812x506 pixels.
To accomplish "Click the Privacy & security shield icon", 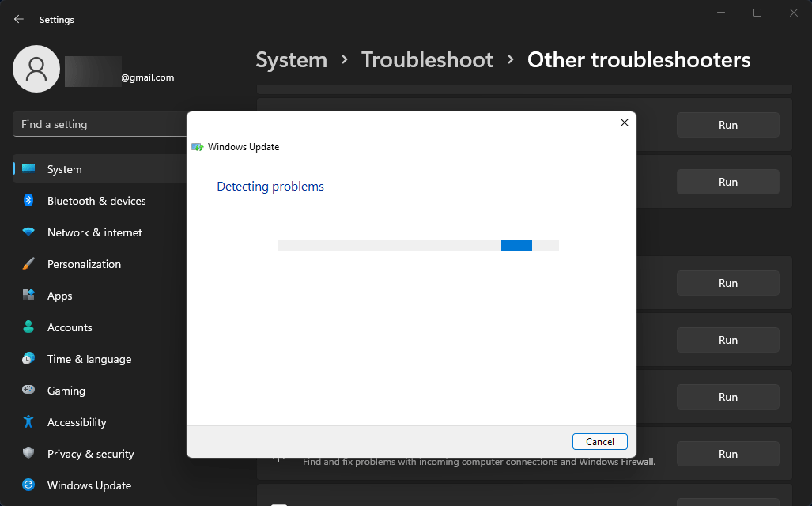I will tap(28, 453).
